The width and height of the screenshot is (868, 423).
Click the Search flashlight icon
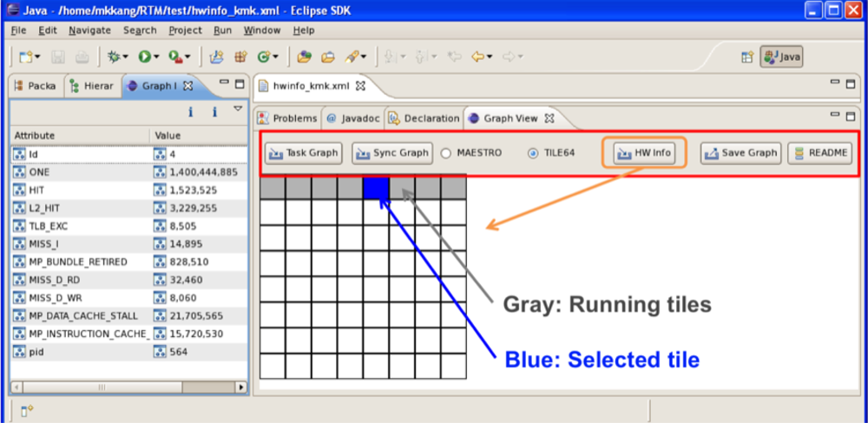coord(352,56)
